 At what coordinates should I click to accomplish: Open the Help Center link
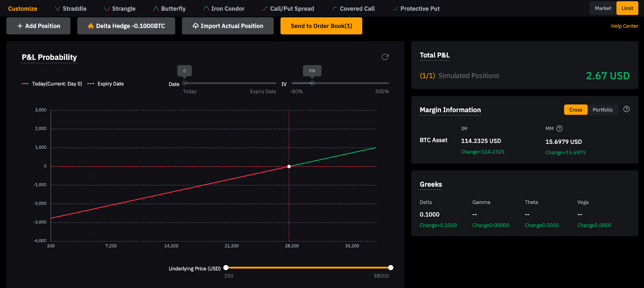point(624,26)
